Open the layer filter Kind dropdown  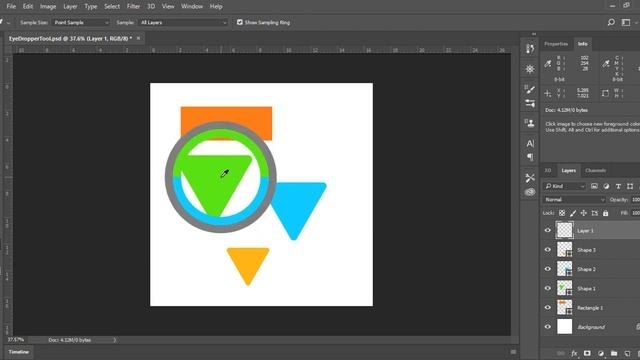(x=565, y=186)
